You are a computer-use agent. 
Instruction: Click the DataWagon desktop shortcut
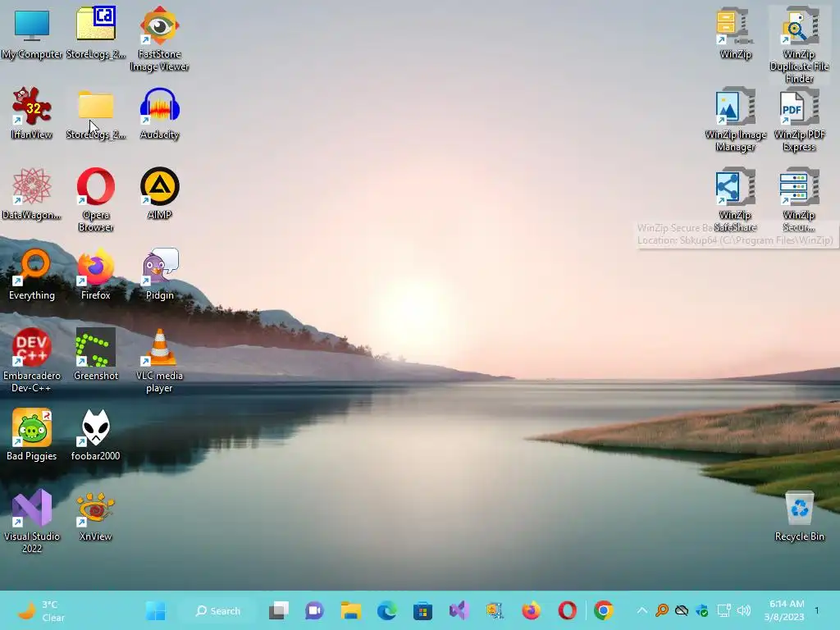[x=32, y=194]
